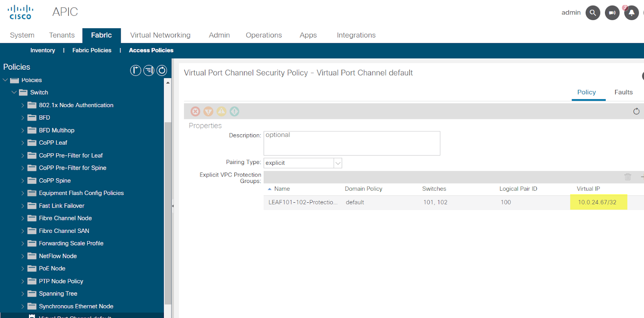Go to Fabric Policies submenu
Viewport: 644px width, 318px height.
pos(92,50)
